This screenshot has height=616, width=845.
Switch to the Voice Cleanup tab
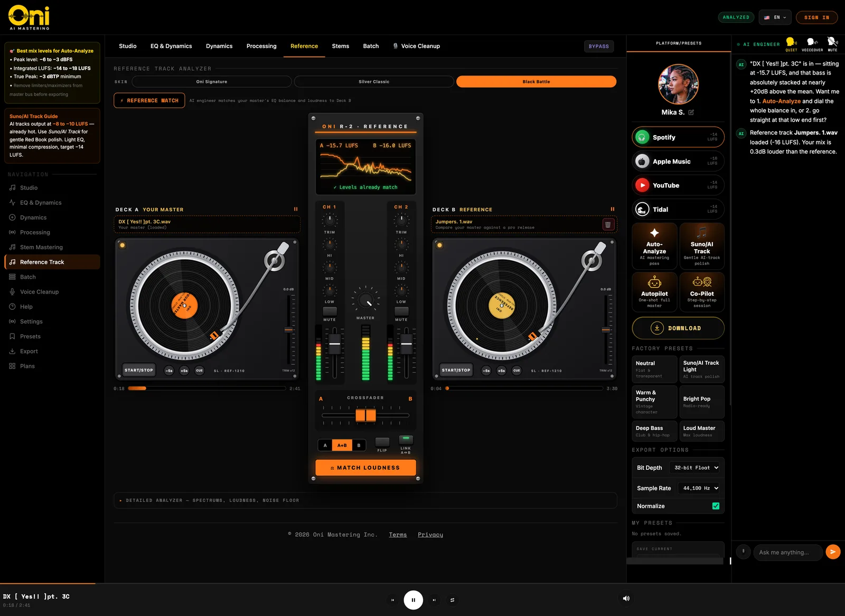click(417, 46)
